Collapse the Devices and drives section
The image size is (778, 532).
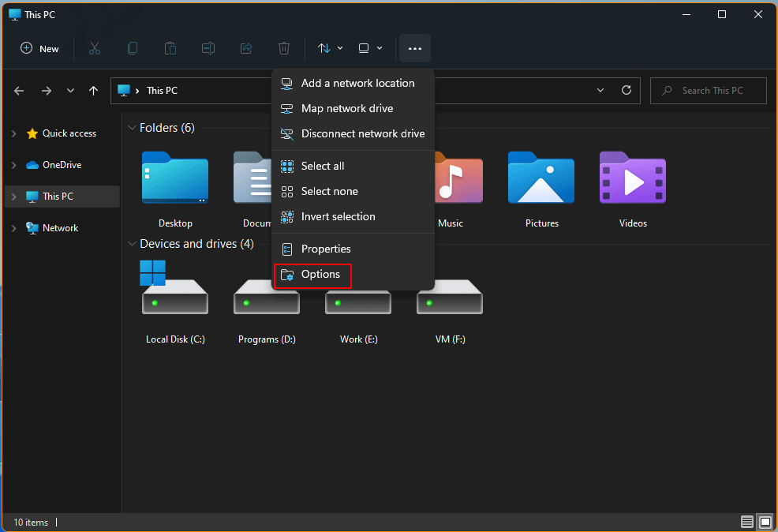tap(132, 244)
